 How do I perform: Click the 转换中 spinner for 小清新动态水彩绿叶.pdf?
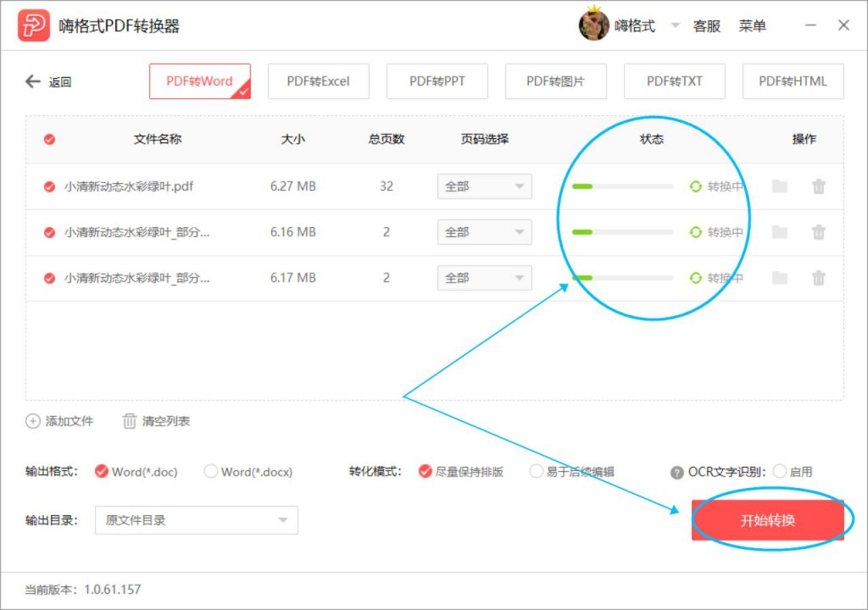(696, 186)
